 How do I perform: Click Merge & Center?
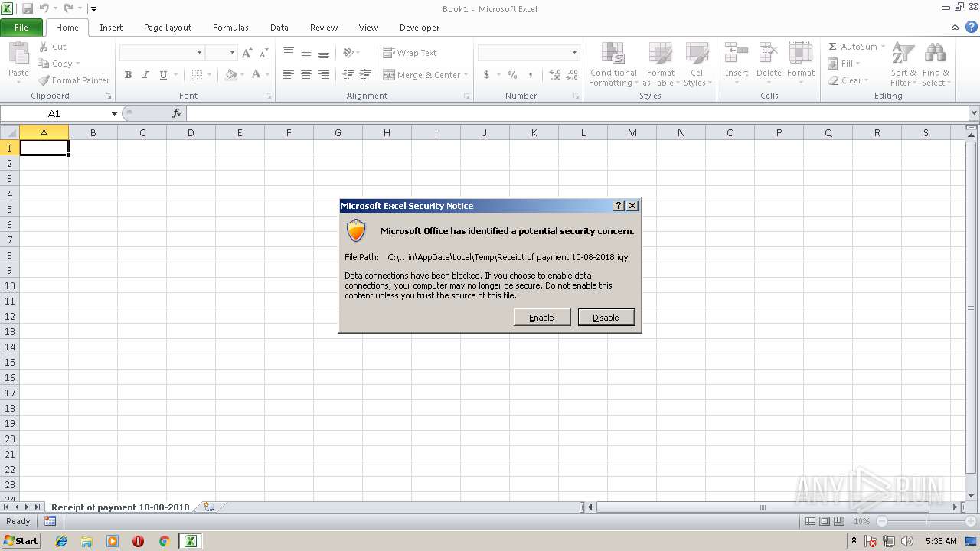point(422,75)
